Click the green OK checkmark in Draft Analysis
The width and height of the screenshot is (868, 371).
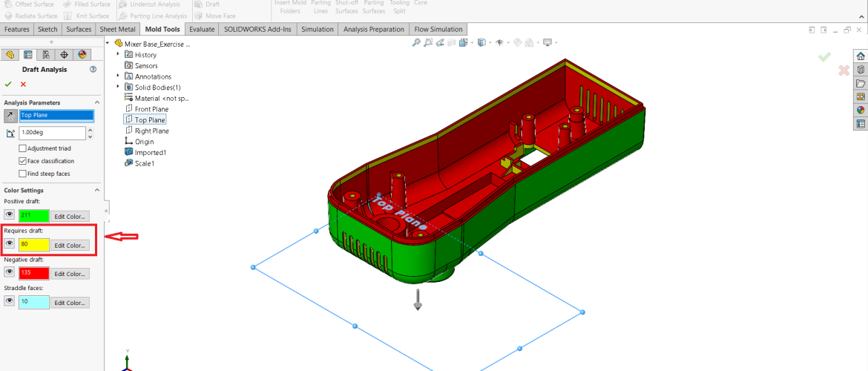tap(9, 84)
